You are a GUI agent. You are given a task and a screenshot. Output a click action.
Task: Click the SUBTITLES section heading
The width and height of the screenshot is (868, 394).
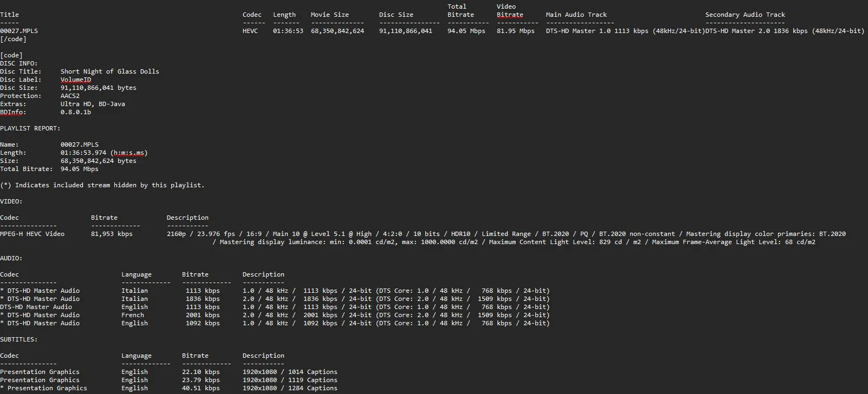(18, 339)
